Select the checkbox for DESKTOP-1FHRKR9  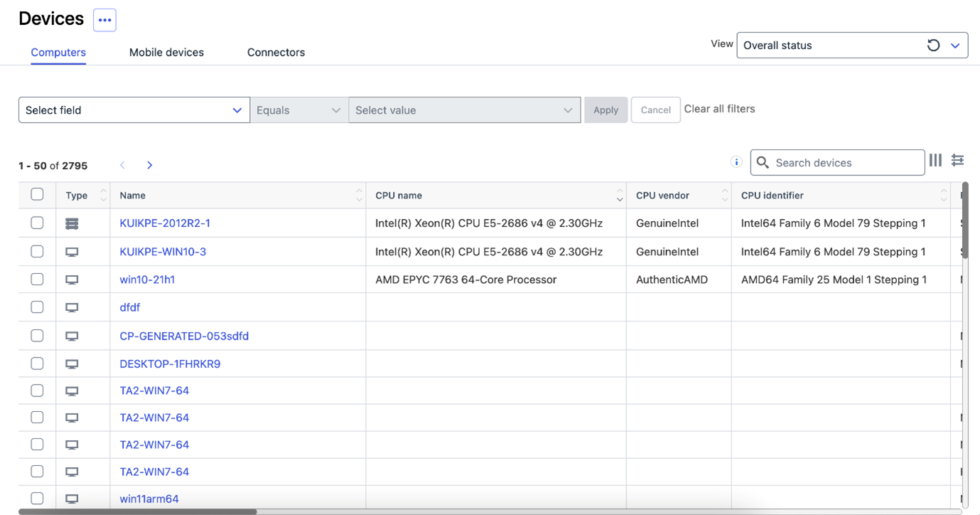(x=37, y=363)
